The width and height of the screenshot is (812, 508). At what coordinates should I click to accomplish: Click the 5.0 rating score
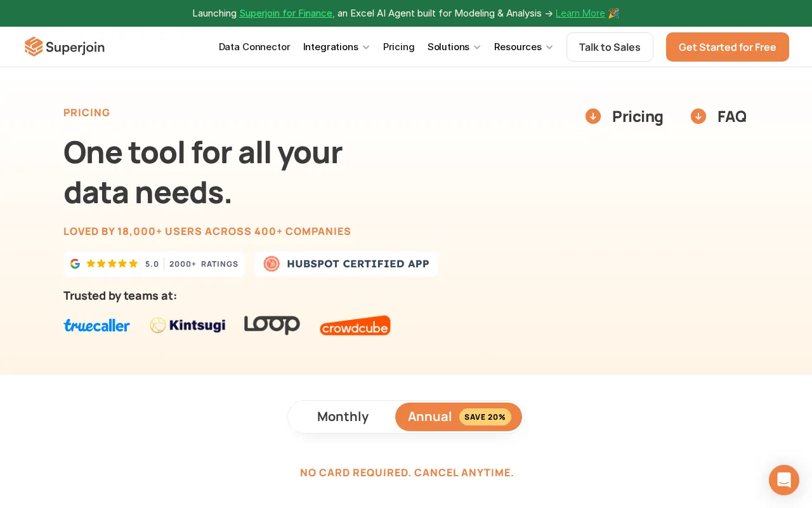coord(152,264)
